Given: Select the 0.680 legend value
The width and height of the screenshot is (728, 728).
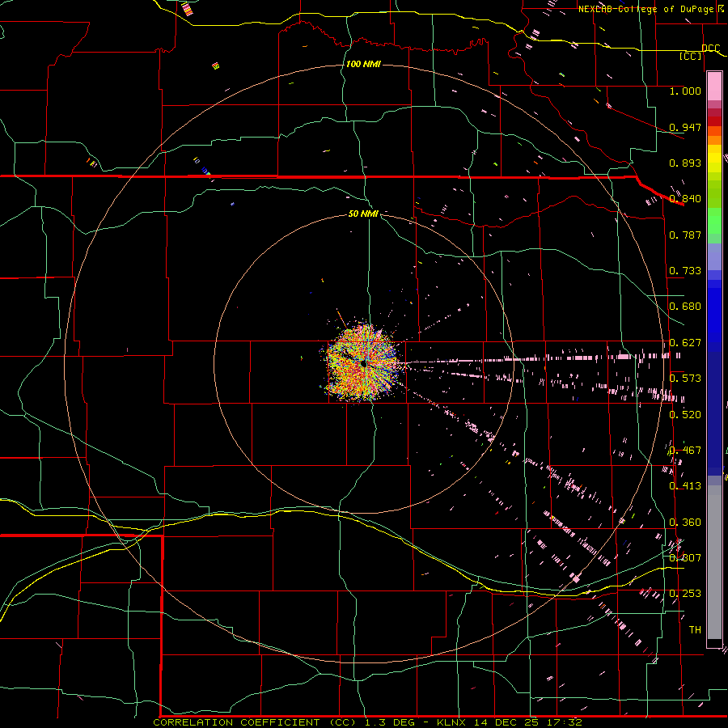Looking at the screenshot, I should point(685,307).
